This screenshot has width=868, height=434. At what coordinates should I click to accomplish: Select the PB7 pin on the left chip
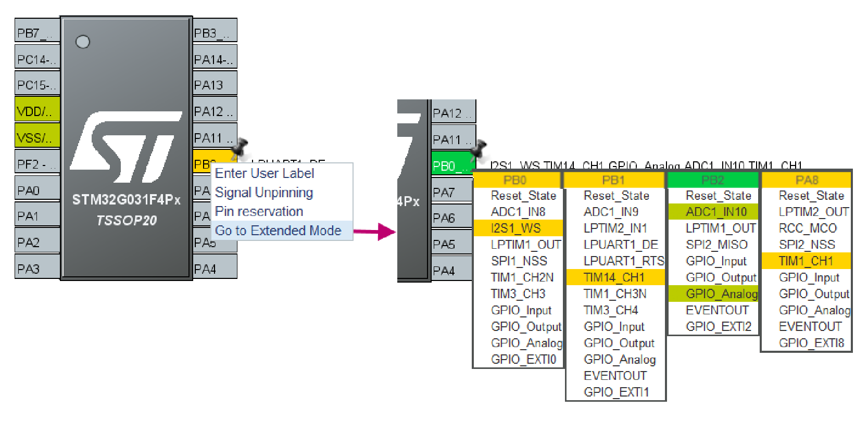(37, 31)
